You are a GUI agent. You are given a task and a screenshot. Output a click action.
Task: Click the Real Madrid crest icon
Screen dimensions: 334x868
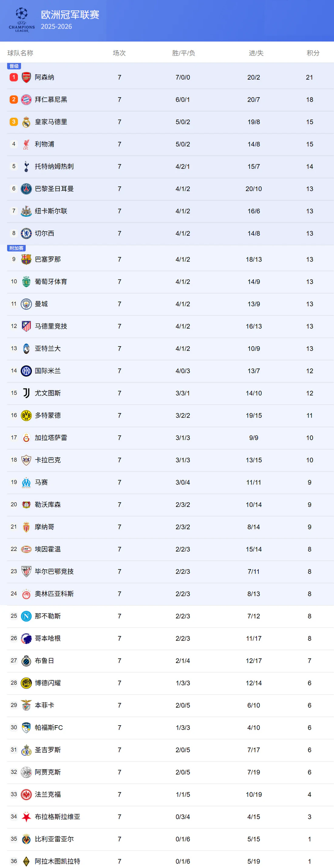(26, 122)
